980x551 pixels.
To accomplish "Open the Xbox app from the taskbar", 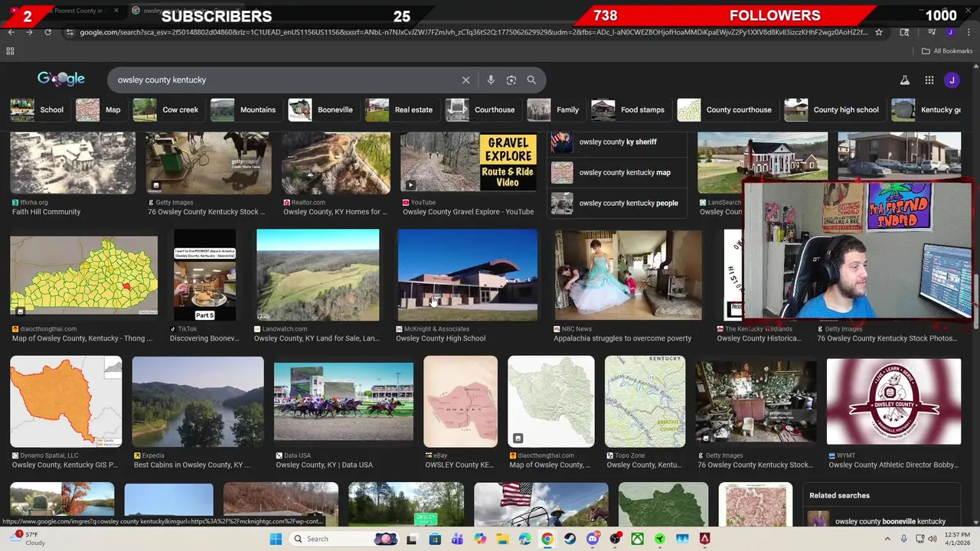I will 637,539.
